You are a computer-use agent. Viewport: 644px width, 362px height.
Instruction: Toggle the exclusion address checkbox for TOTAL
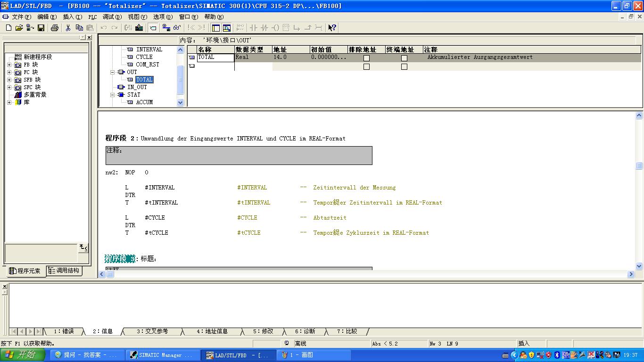[x=366, y=58]
